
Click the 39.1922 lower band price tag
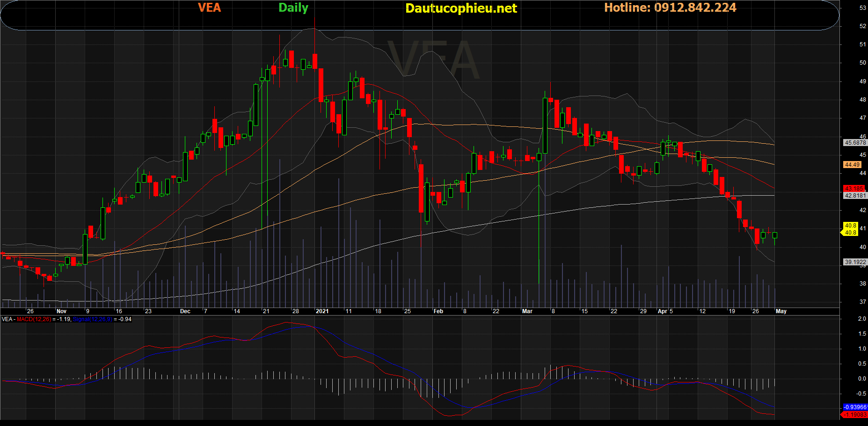[x=855, y=262]
